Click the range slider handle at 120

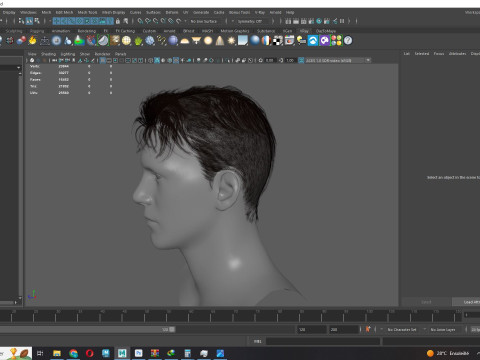click(x=172, y=329)
